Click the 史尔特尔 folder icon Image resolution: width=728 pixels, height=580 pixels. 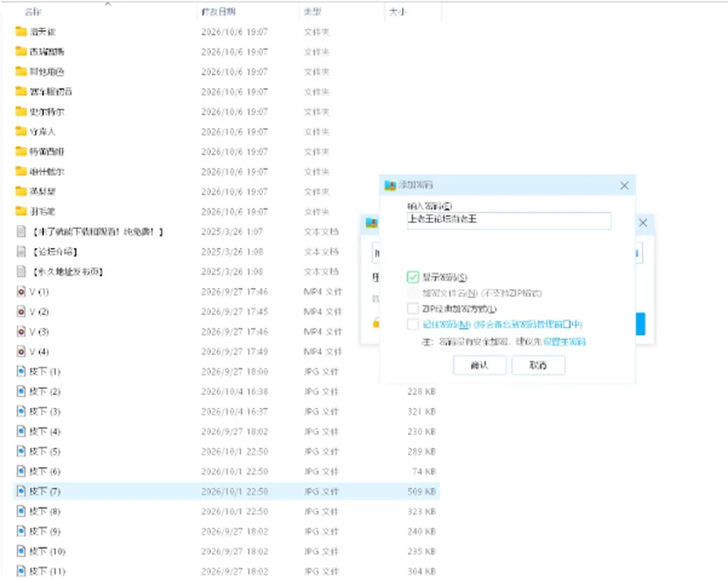(x=21, y=111)
